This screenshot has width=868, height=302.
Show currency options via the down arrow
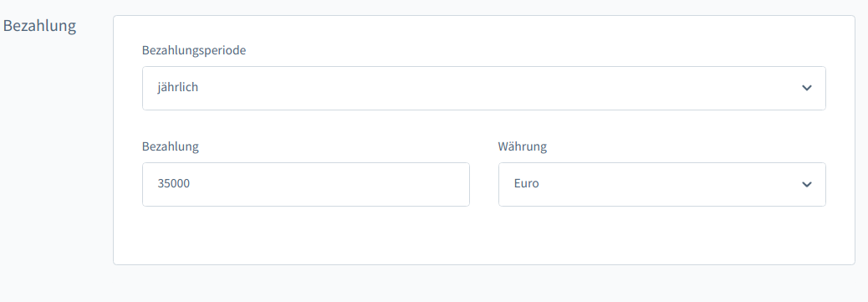(x=807, y=185)
